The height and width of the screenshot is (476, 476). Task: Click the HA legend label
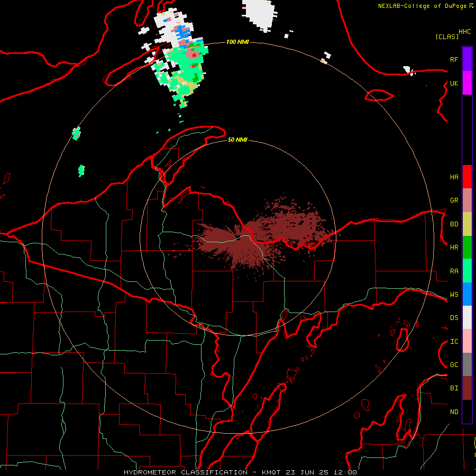tap(454, 177)
